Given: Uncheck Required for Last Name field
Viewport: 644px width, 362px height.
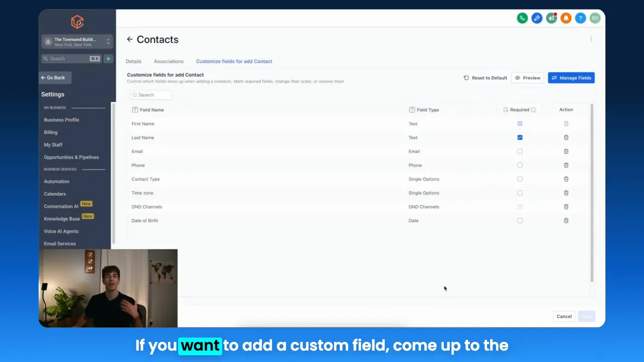Looking at the screenshot, I should tap(520, 137).
